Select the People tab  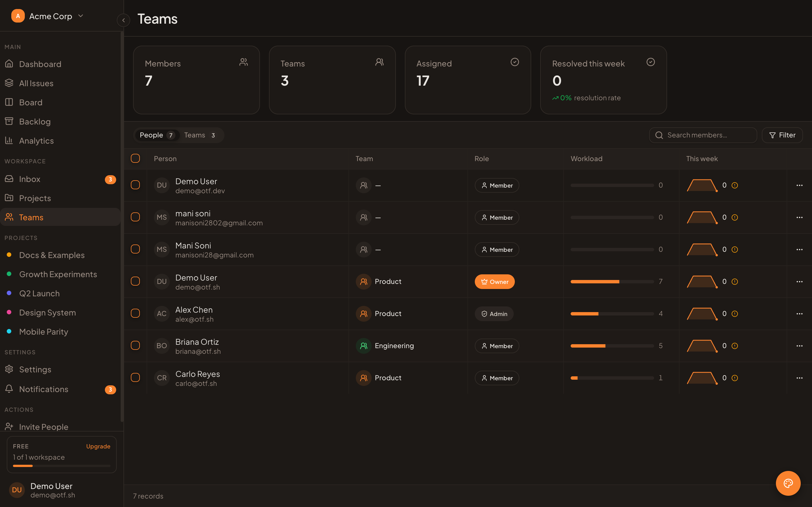[157, 135]
